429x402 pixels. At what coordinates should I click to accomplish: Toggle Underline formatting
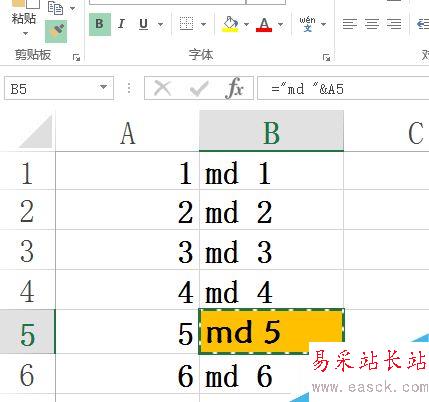point(144,24)
